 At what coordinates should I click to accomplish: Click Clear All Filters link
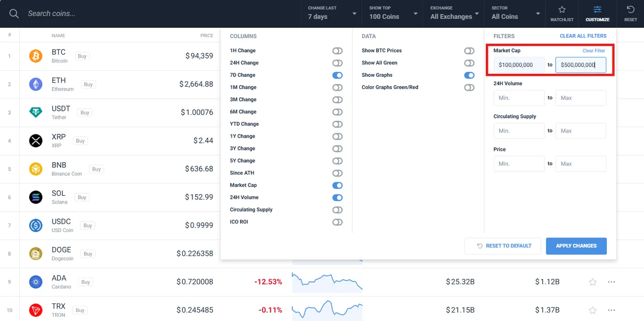pyautogui.click(x=583, y=36)
